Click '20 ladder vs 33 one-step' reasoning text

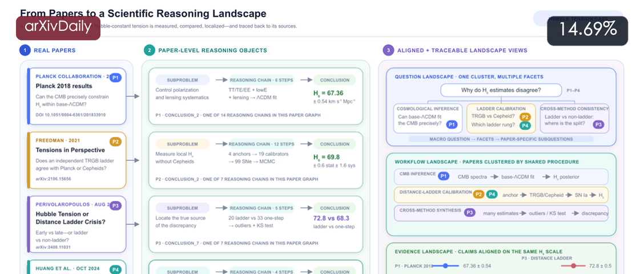coord(257,218)
